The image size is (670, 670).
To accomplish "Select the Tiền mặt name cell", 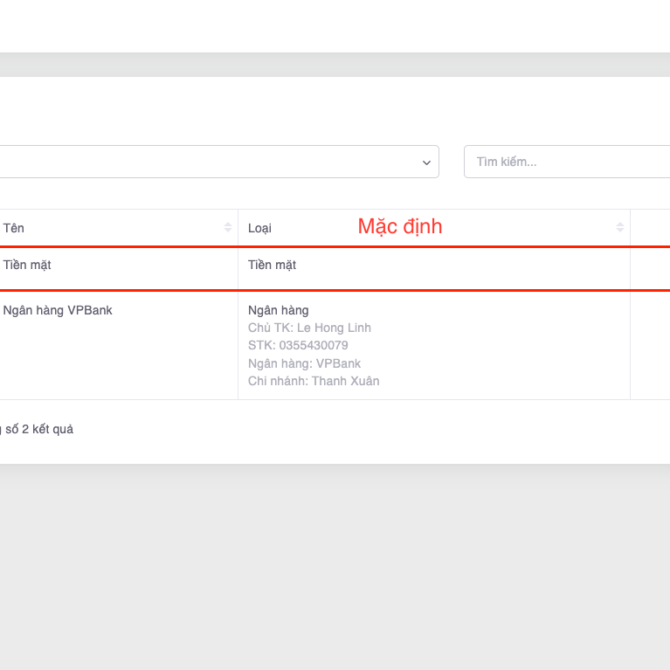I will tap(27, 265).
